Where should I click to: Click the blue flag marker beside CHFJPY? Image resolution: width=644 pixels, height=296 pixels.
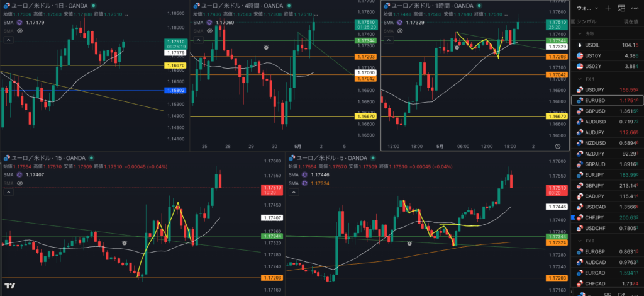point(574,217)
